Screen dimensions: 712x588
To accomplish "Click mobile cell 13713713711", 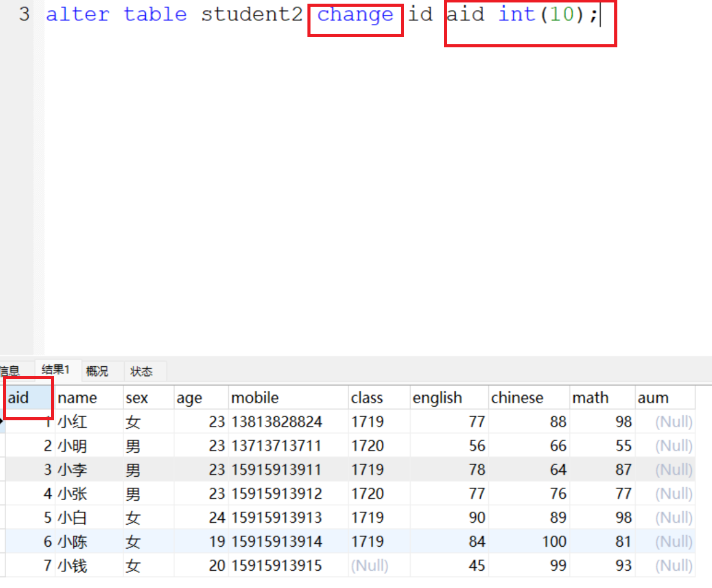I will (288, 445).
